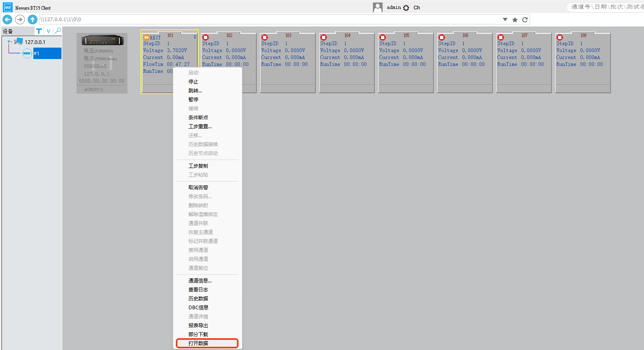Open device search with magnifier icon
644x350 pixels.
coord(58,31)
